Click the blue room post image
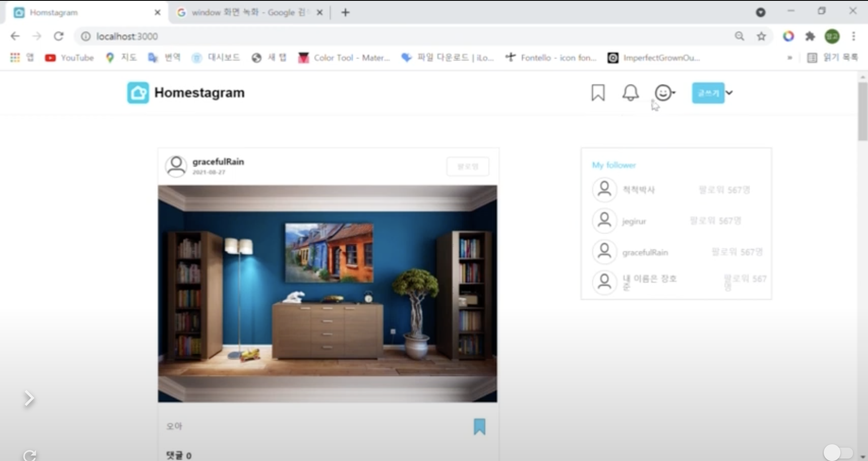This screenshot has width=868, height=461. tap(327, 293)
